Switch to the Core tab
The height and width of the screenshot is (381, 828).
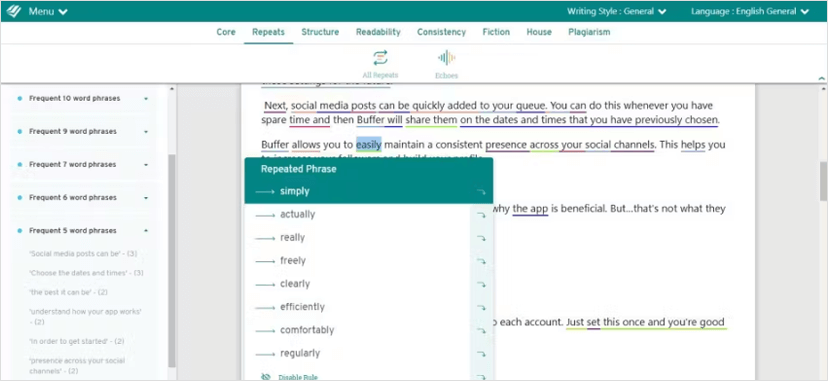coord(226,32)
